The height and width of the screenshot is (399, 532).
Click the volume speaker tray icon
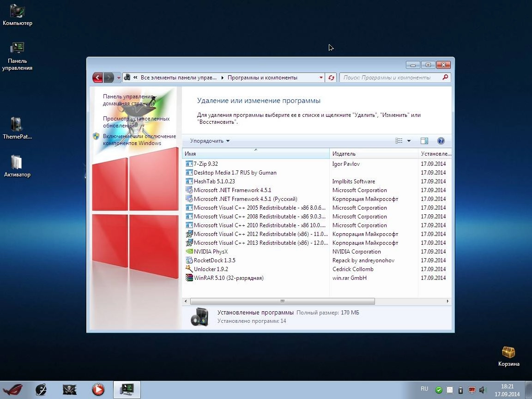click(x=483, y=389)
